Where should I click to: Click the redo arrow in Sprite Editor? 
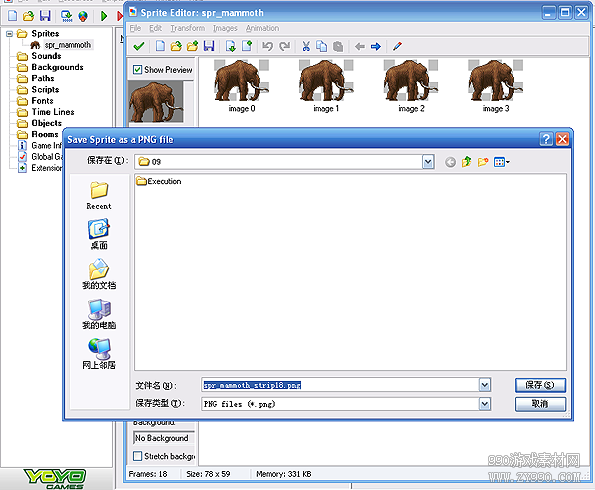(x=284, y=46)
